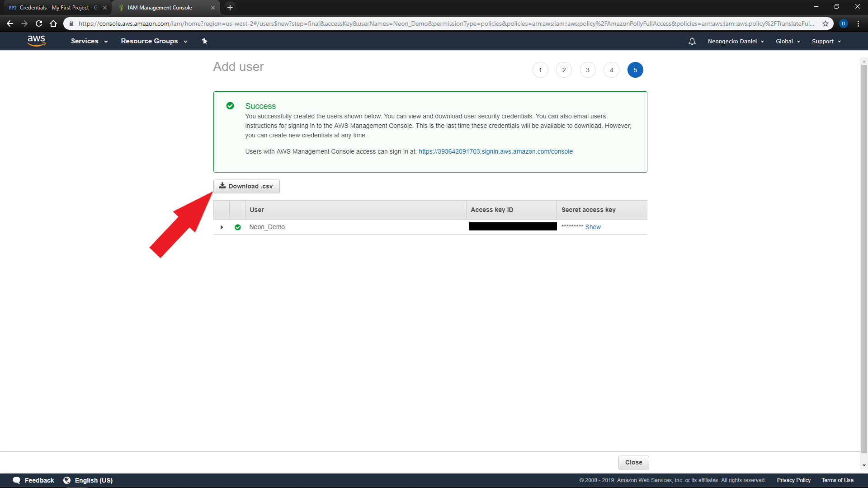Screen dimensions: 868x488
Task: Click the scrollbar down arrow
Action: (864, 465)
